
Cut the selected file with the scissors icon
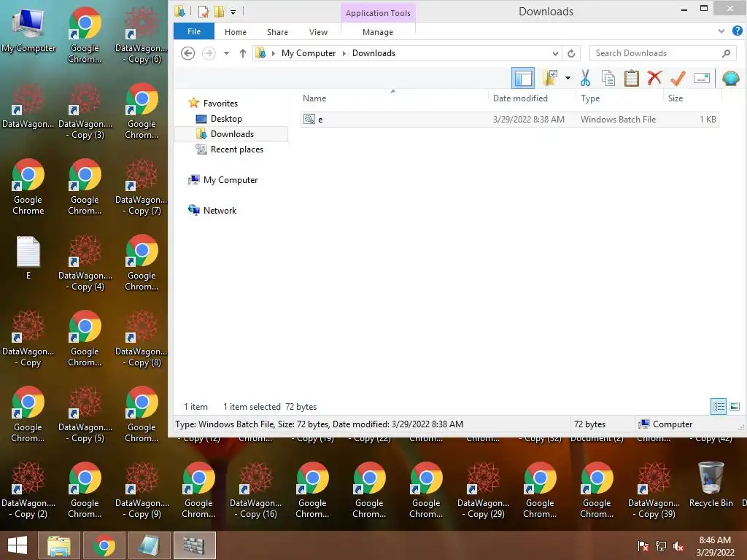585,78
